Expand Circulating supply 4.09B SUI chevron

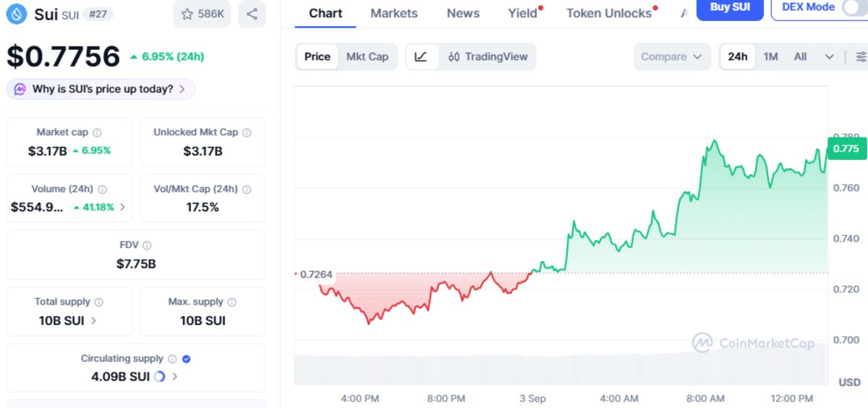point(175,376)
